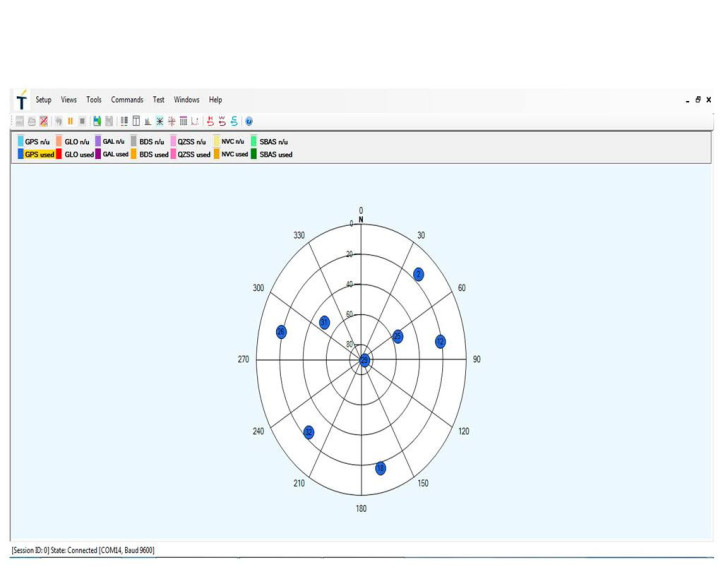723x584 pixels.
Task: Open the Views menu
Action: (x=69, y=100)
